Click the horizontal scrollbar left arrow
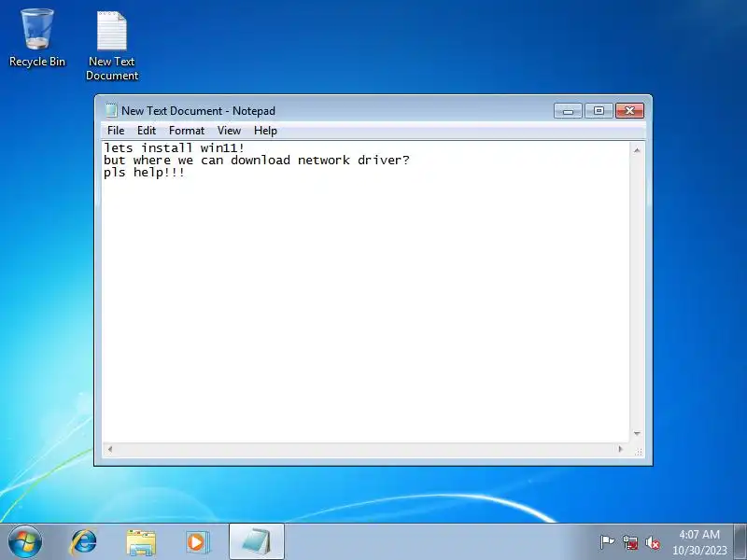 tap(110, 449)
